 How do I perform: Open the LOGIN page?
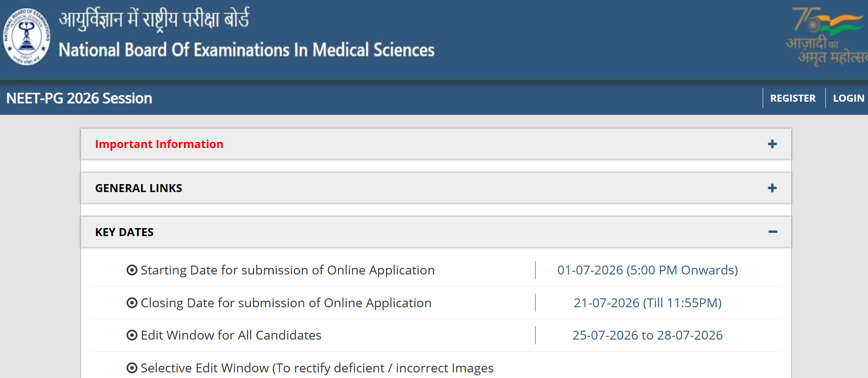point(848,98)
